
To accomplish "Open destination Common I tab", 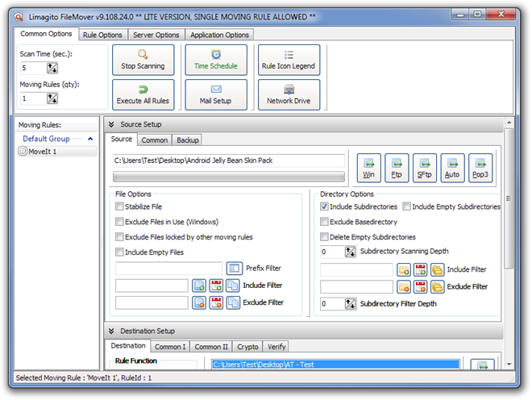I will coord(170,347).
